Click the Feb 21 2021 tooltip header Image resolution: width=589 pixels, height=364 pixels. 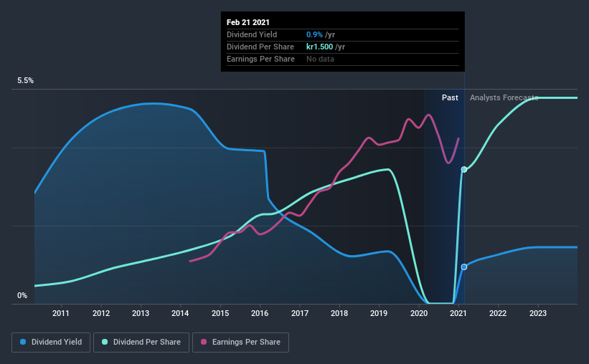[248, 22]
